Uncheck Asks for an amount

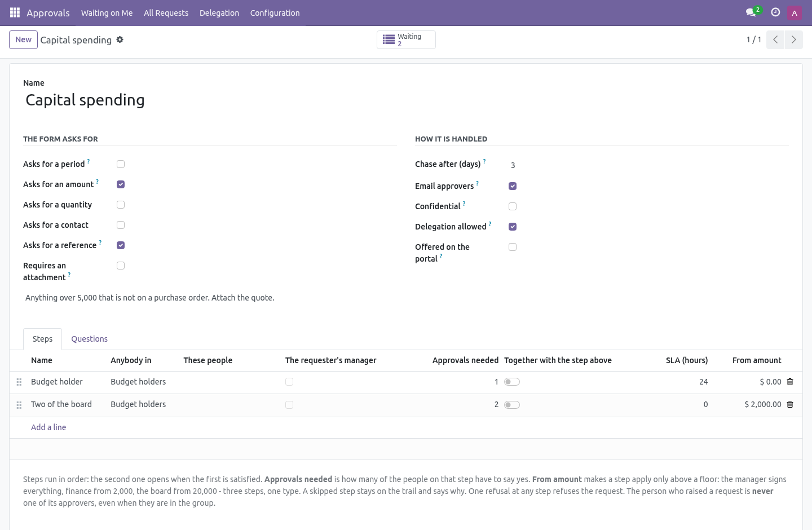tap(121, 184)
